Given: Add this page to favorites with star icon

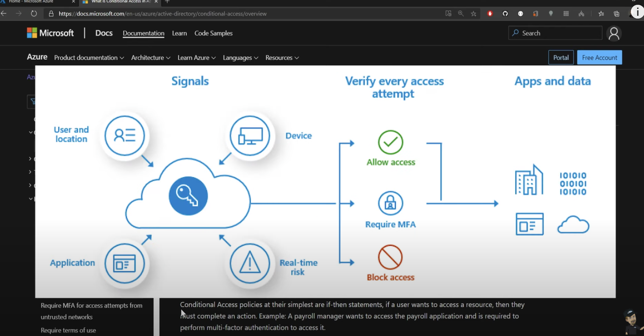Looking at the screenshot, I should (x=474, y=14).
